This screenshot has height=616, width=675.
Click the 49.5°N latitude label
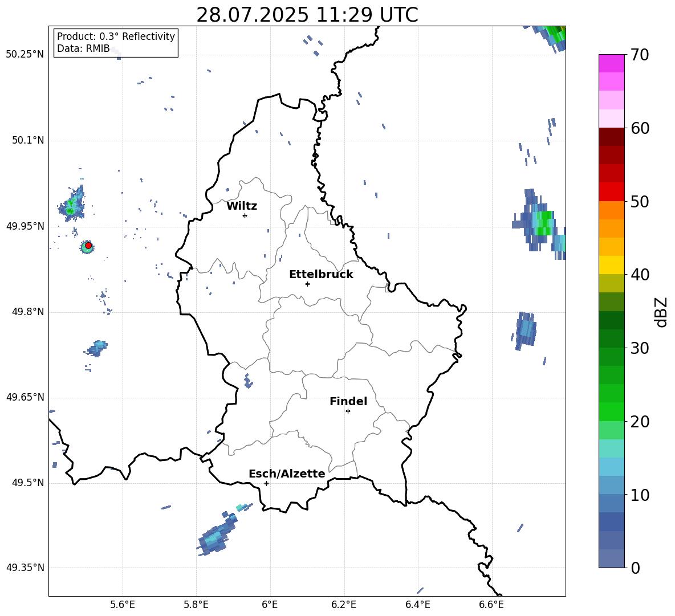click(x=27, y=483)
